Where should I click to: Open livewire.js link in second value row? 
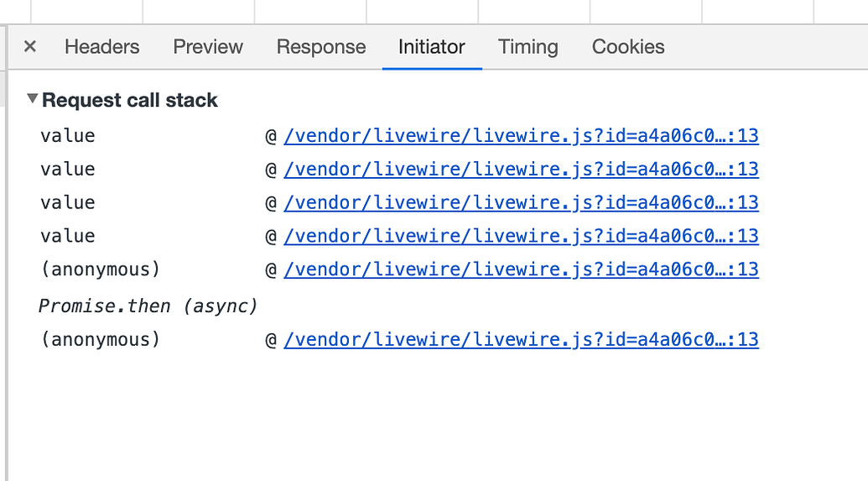tap(521, 169)
